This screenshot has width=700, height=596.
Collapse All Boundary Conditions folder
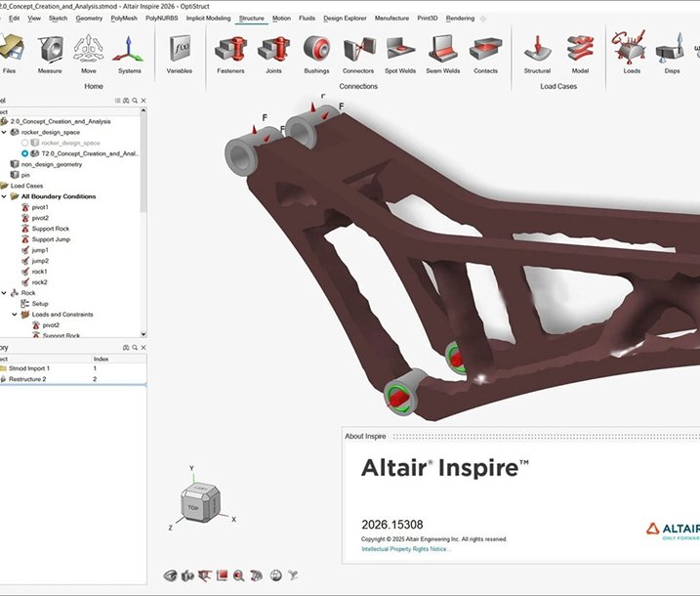click(4, 196)
